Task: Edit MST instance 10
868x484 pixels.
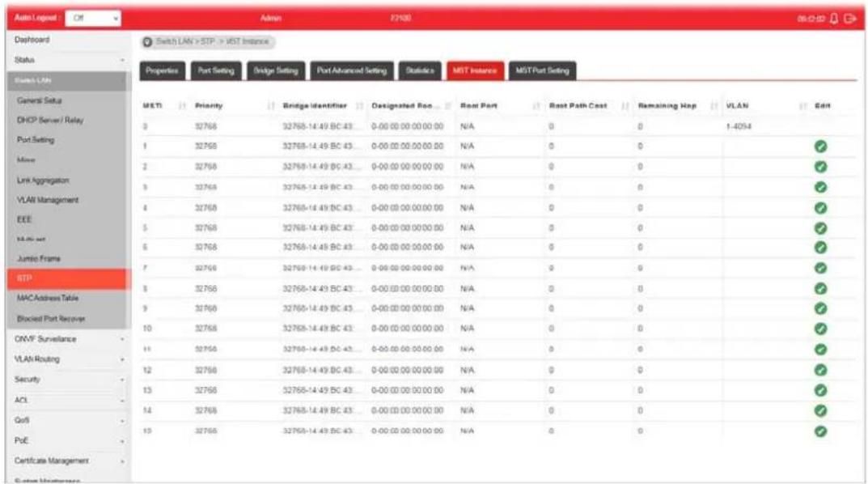Action: (x=820, y=329)
